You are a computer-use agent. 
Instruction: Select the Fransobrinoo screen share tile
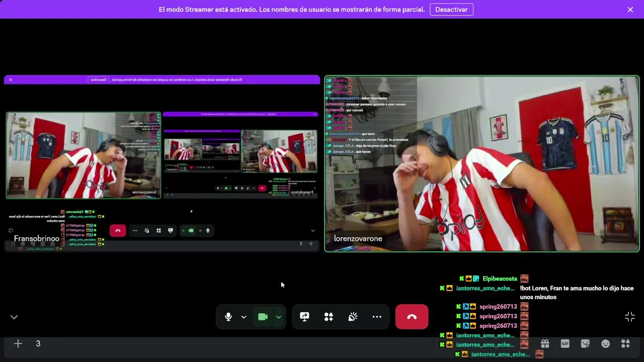click(x=162, y=163)
